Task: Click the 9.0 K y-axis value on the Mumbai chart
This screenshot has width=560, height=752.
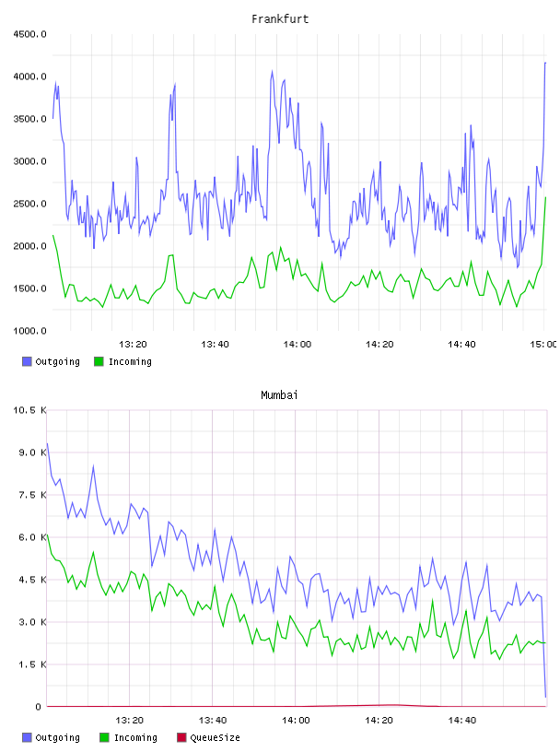Action: coord(32,452)
